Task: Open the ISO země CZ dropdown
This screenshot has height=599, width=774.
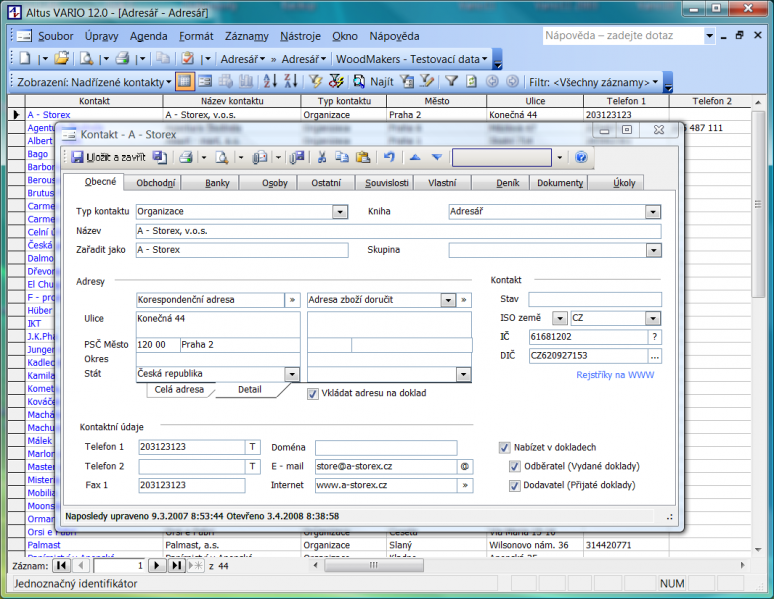Action: [x=653, y=319]
